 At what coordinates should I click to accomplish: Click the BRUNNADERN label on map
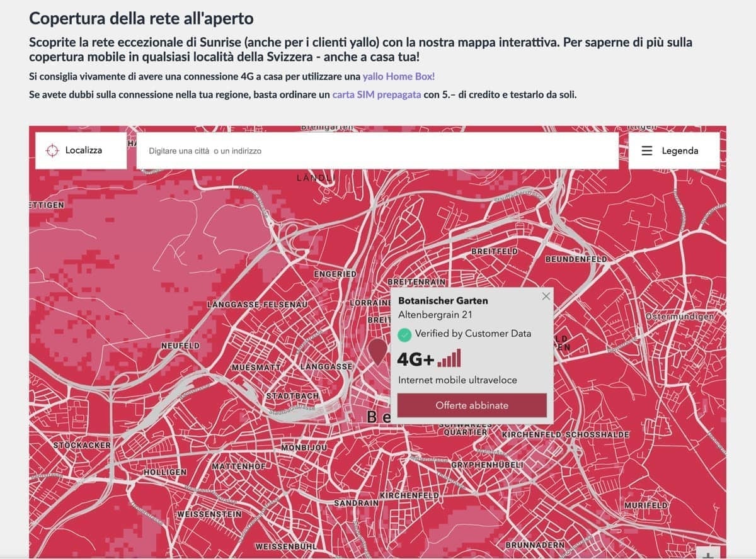[x=535, y=545]
